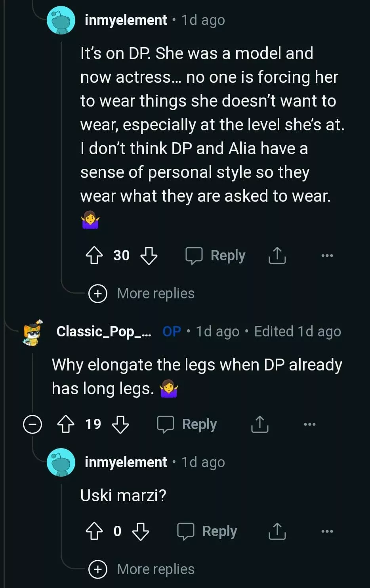Tap the Classic_Pop cat avatar
The image size is (370, 588).
pyautogui.click(x=33, y=332)
